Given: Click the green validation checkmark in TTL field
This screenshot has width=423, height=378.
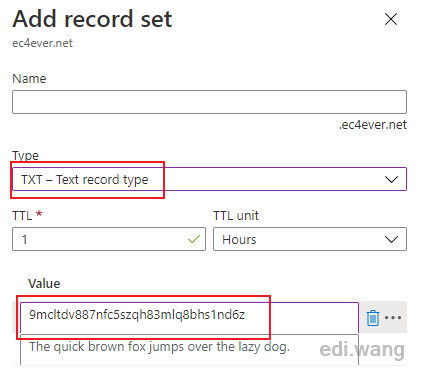Looking at the screenshot, I should pos(194,239).
